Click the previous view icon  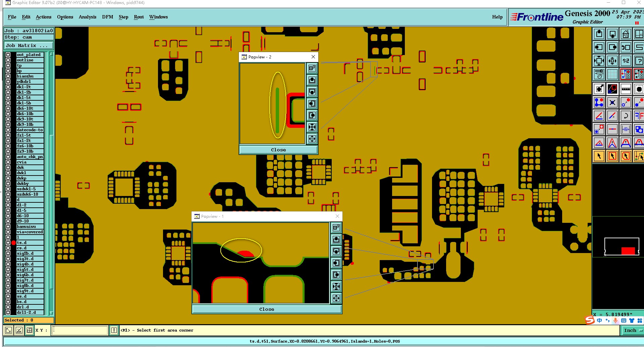(626, 48)
